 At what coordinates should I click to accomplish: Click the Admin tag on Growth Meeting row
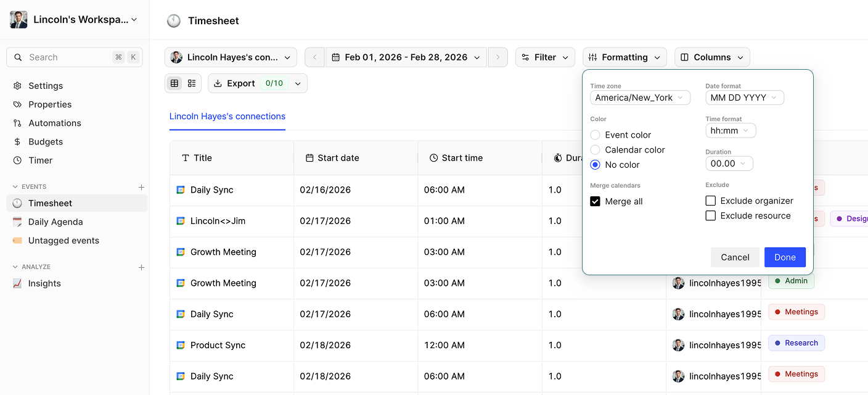click(x=791, y=281)
